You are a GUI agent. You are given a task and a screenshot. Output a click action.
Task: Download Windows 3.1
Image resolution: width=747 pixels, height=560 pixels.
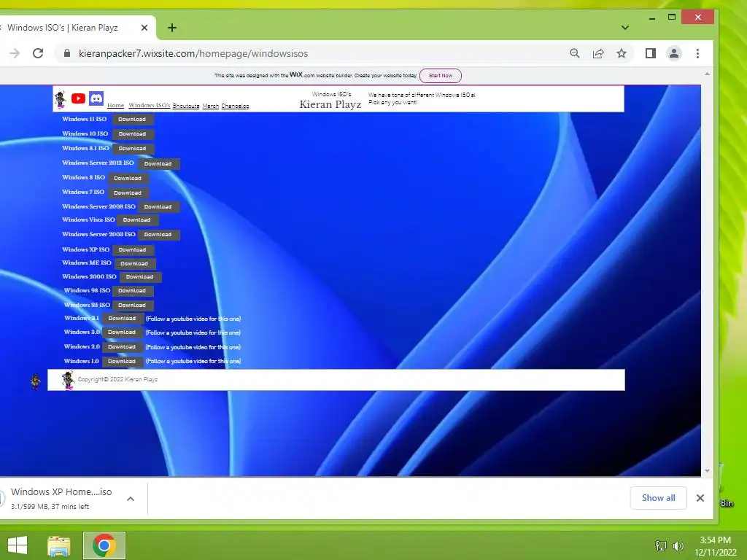[123, 319]
